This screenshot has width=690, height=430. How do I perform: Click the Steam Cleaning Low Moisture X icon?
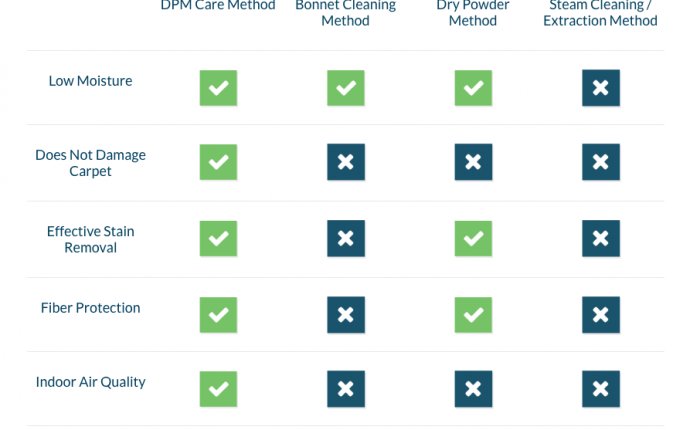point(601,88)
